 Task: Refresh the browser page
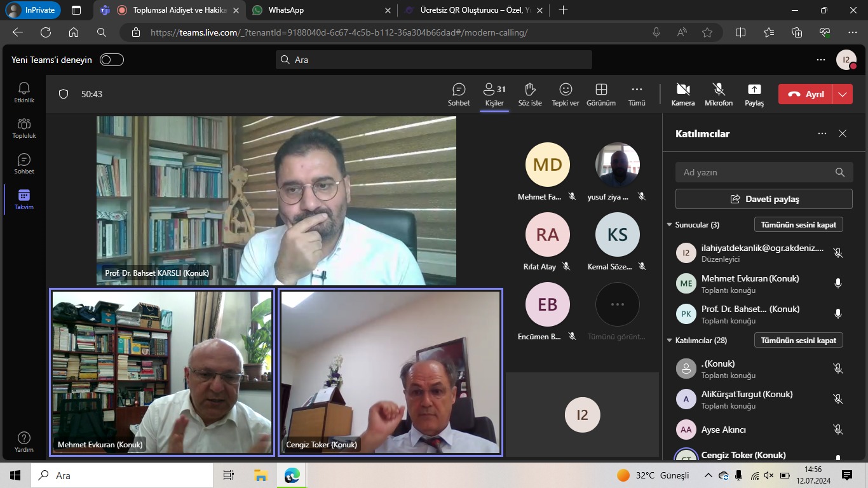click(46, 32)
